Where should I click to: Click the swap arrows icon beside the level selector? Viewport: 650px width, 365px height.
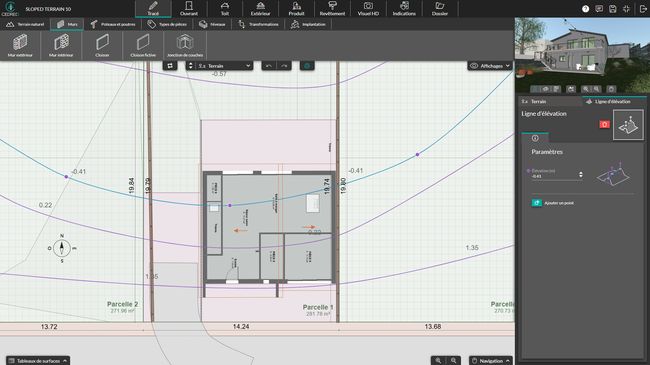pos(170,66)
